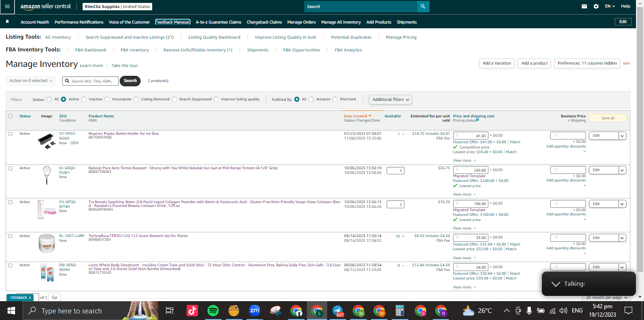
Task: Tick checkbox for Lume Whole Body Deodorant row
Action: 10,265
